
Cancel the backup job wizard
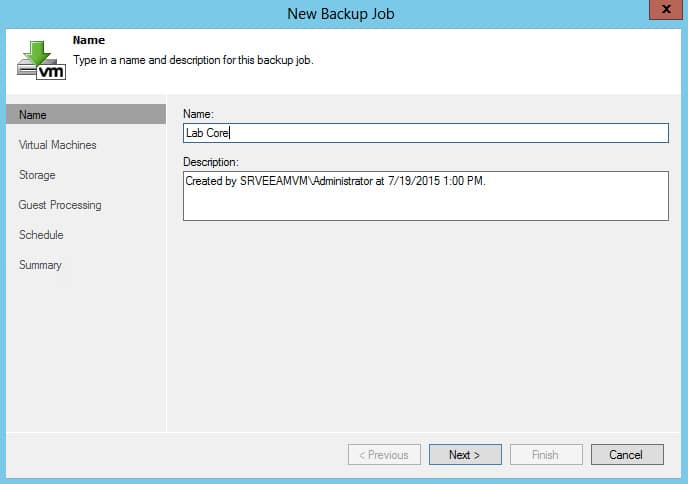pyautogui.click(x=627, y=455)
